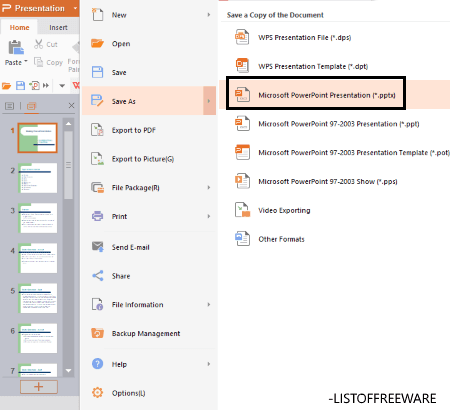Click the Export to PDF icon

pyautogui.click(x=97, y=130)
